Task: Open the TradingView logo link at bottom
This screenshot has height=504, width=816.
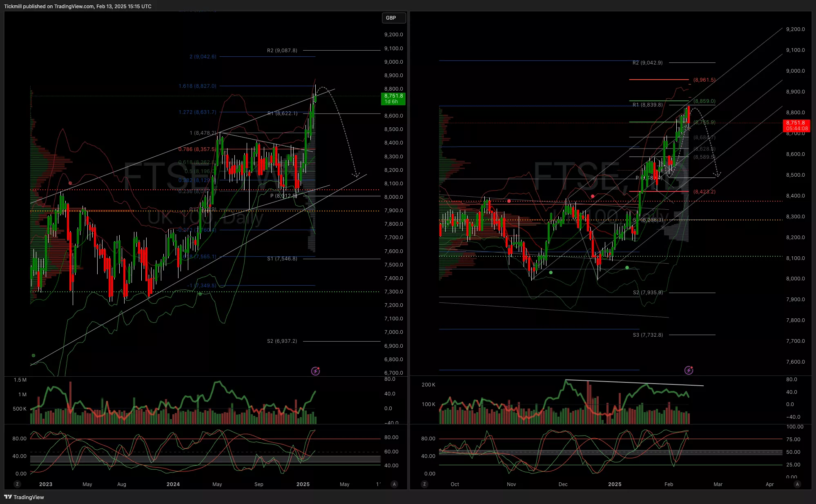Action: [24, 497]
